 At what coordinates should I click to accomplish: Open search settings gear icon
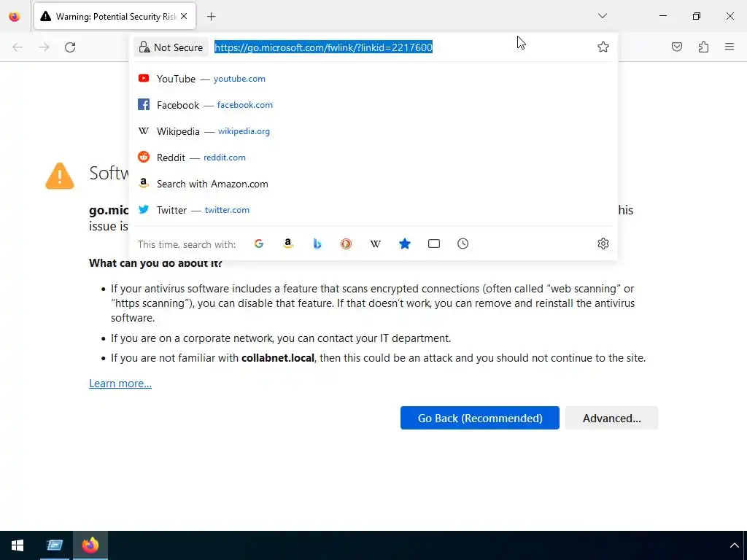pyautogui.click(x=603, y=244)
